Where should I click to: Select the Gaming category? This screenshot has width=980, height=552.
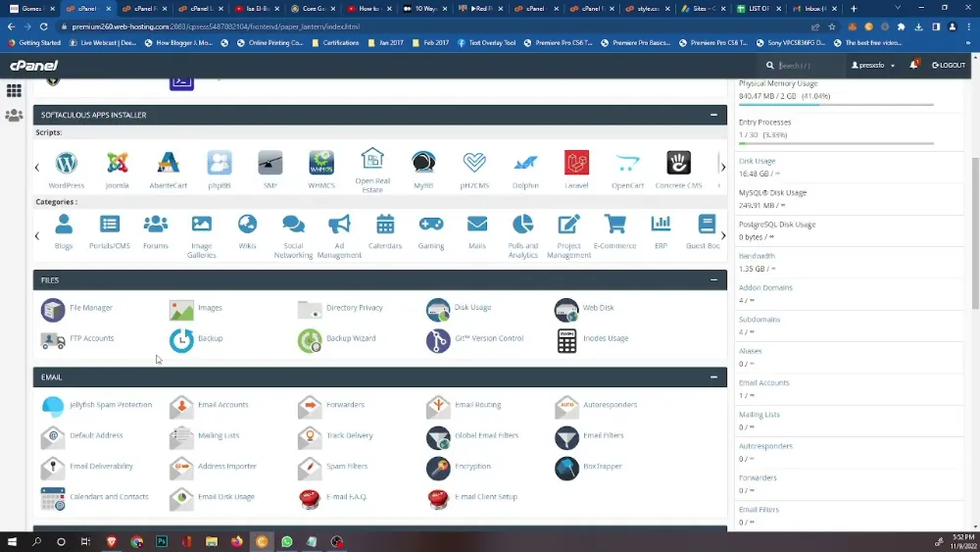click(x=431, y=232)
